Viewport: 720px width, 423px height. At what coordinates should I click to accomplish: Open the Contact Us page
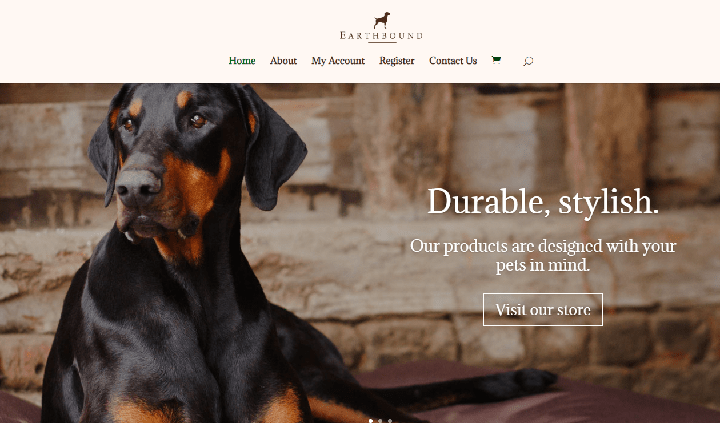(x=453, y=61)
